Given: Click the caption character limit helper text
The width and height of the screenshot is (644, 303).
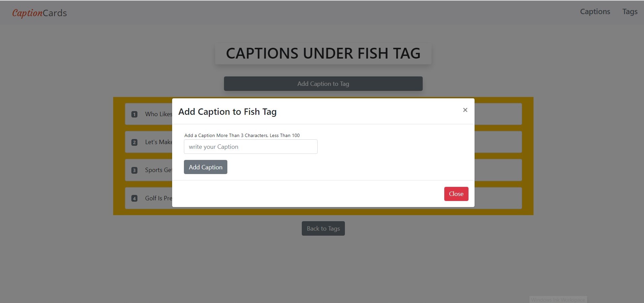Looking at the screenshot, I should pyautogui.click(x=242, y=135).
